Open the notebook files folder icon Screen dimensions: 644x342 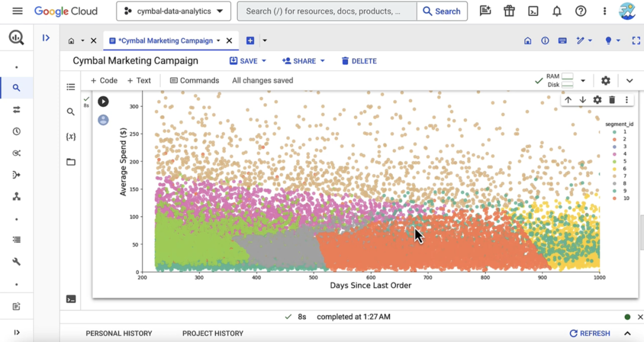click(x=71, y=162)
